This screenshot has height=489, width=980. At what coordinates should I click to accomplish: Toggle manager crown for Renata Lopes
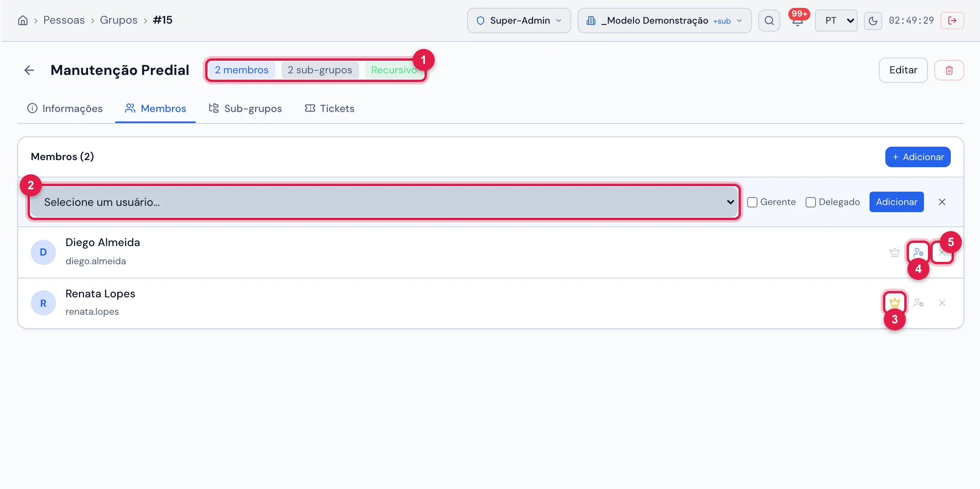tap(894, 303)
